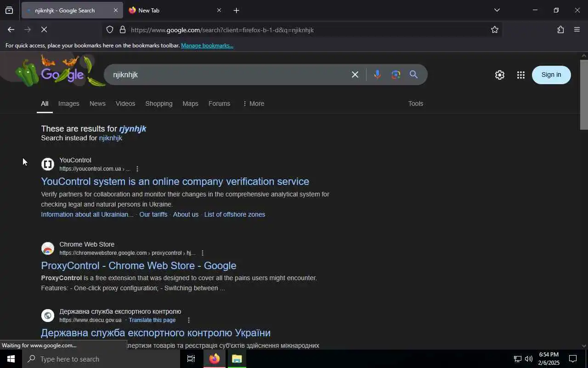
Task: Search by image with Google Lens
Action: pos(396,75)
